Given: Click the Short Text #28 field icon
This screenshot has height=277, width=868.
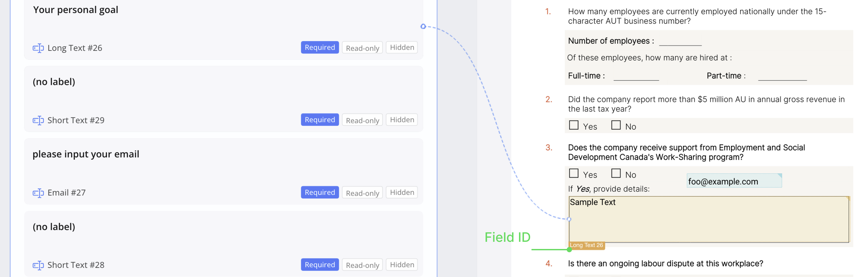Looking at the screenshot, I should [x=38, y=265].
